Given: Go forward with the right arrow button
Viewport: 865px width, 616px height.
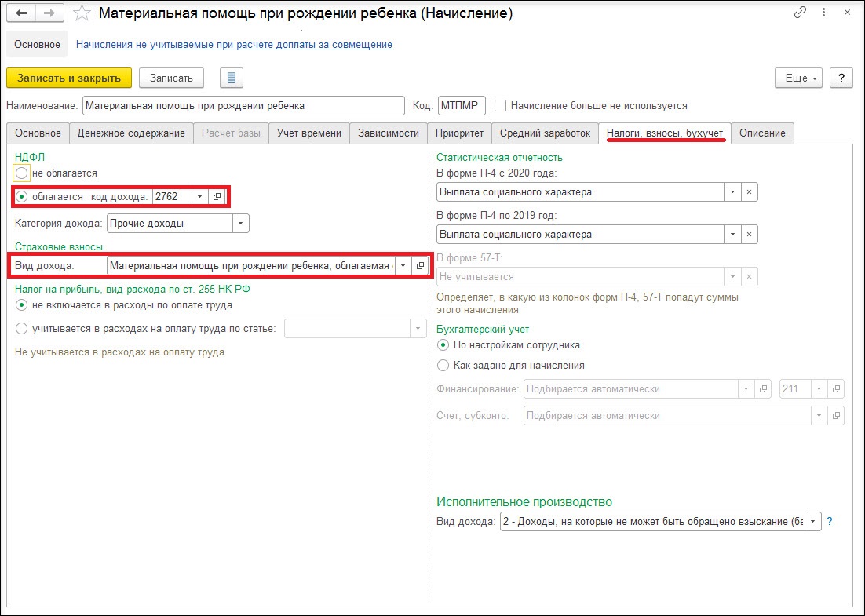Looking at the screenshot, I should 49,13.
